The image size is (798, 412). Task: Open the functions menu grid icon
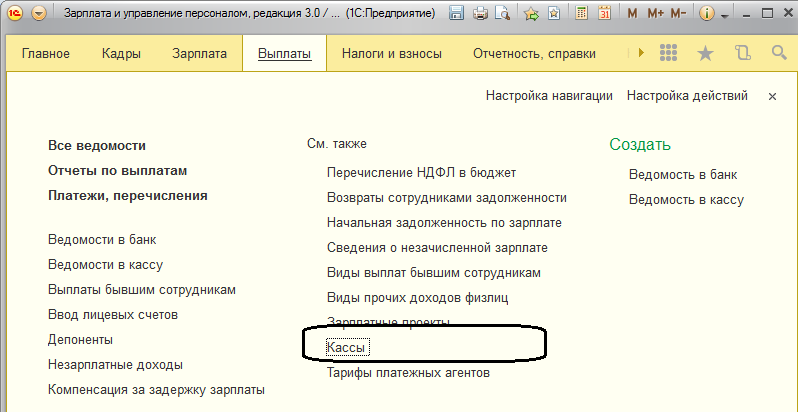pos(667,52)
